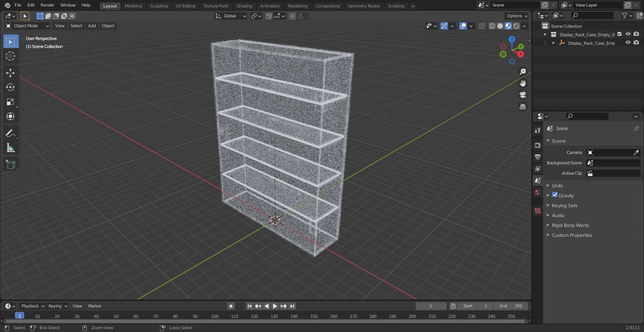Switch to the Sculpting workspace tab

(159, 6)
